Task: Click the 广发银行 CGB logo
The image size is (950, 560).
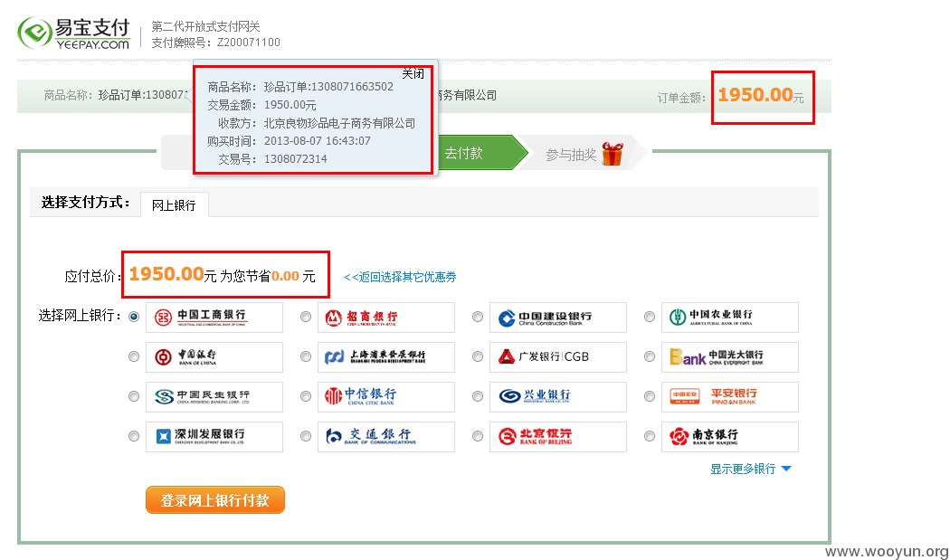Action: tap(558, 357)
